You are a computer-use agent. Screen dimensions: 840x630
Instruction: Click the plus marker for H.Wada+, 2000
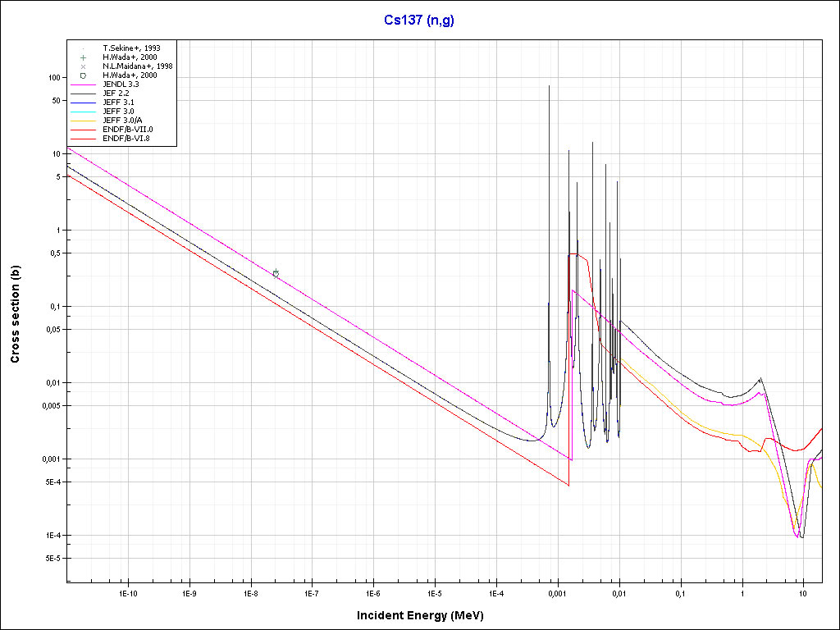(84, 57)
